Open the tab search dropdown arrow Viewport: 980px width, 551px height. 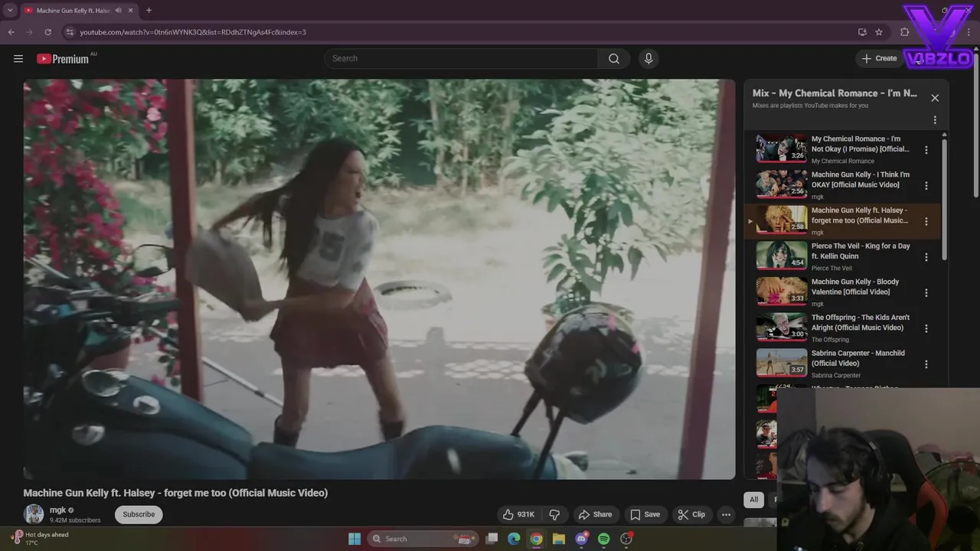10,10
